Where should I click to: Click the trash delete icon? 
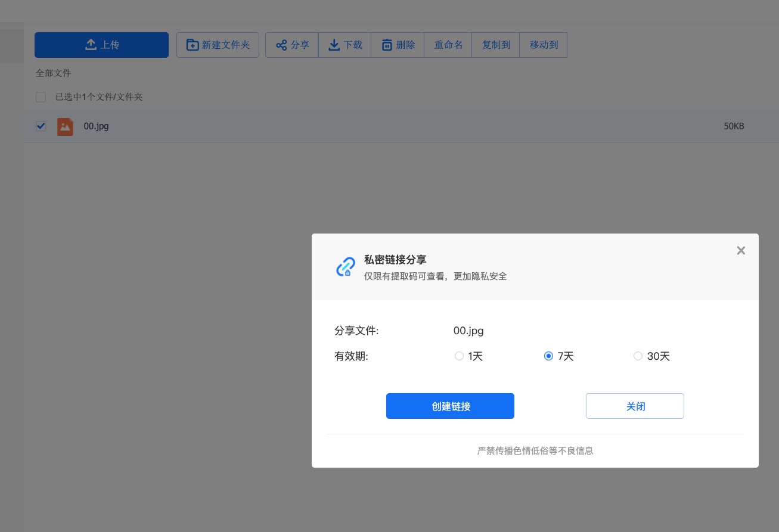[387, 45]
